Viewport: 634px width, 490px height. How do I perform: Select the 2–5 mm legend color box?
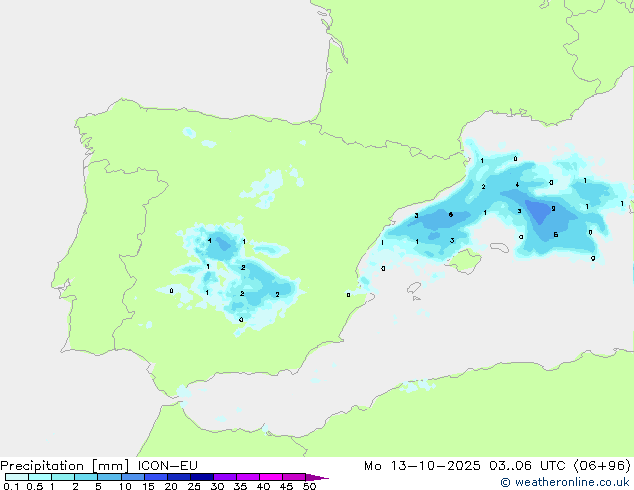(x=86, y=477)
